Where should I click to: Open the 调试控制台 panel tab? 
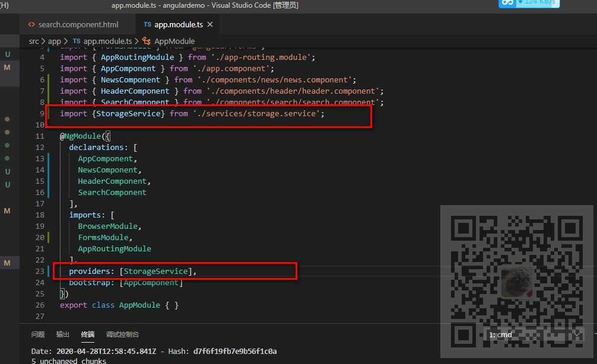pyautogui.click(x=123, y=334)
